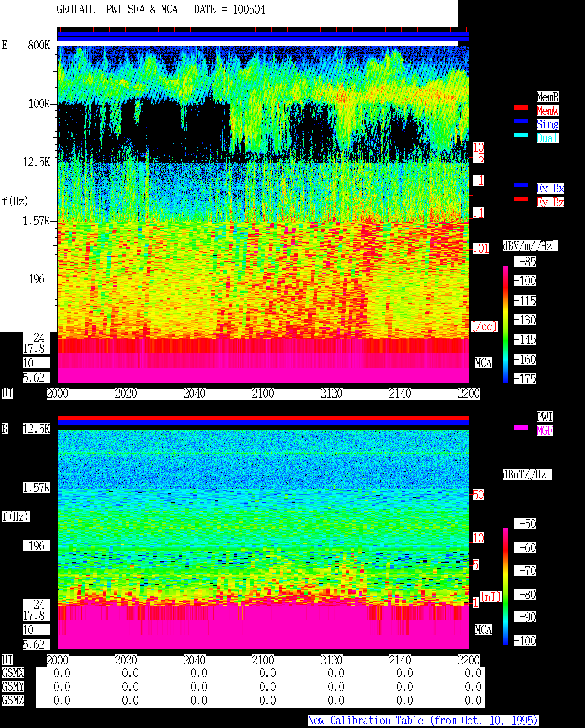Click the blue Ex Bx legend swatch
The width and height of the screenshot is (585, 728).
click(521, 185)
